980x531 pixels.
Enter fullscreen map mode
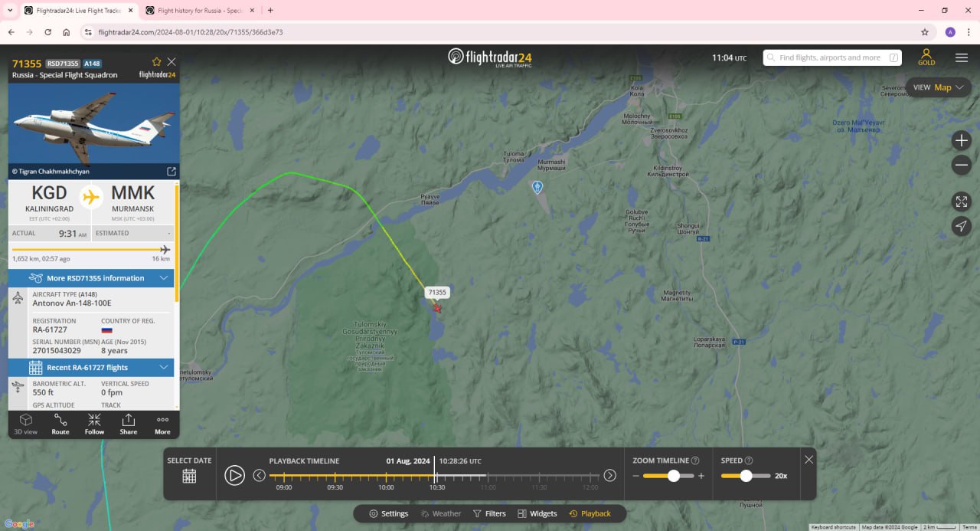tap(962, 202)
